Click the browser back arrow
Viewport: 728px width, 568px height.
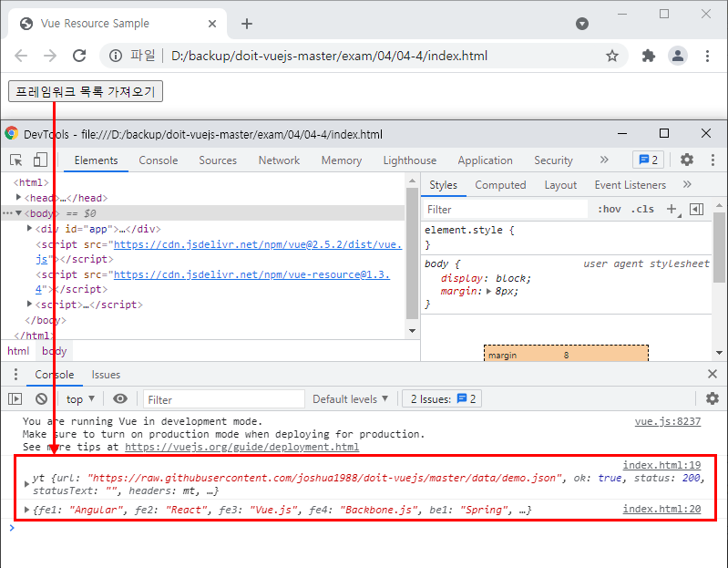tap(21, 56)
